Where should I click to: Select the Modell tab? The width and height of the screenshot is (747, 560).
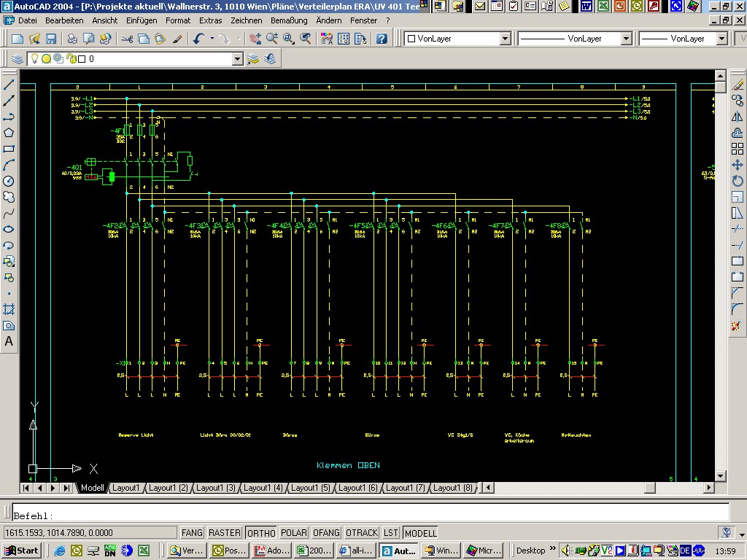tap(93, 488)
